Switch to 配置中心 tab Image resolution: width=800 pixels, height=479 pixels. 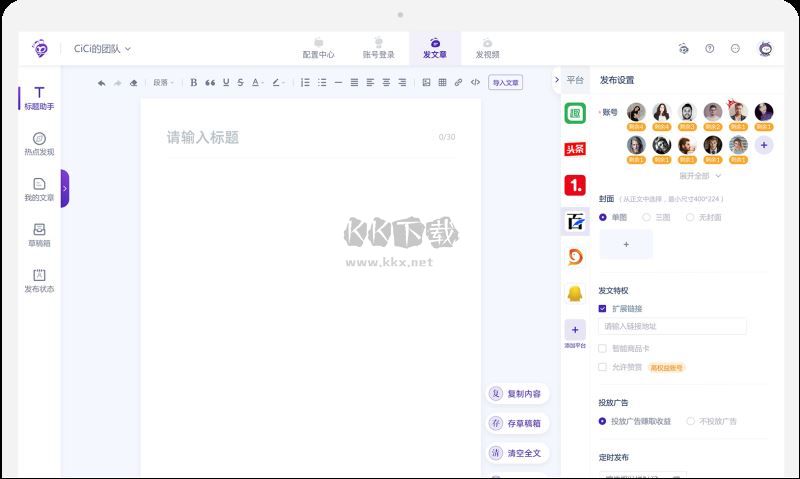(x=318, y=48)
